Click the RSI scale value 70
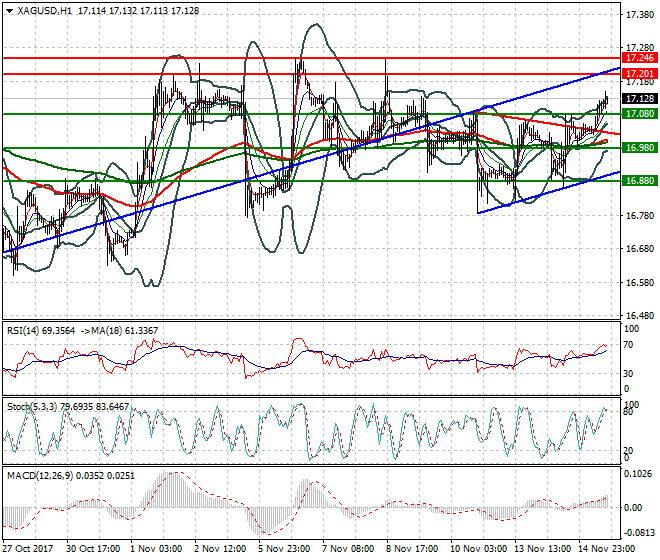660x560 pixels. pos(628,345)
